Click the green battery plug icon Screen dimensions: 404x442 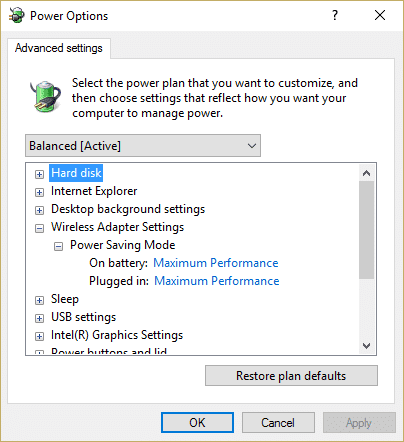pyautogui.click(x=45, y=96)
